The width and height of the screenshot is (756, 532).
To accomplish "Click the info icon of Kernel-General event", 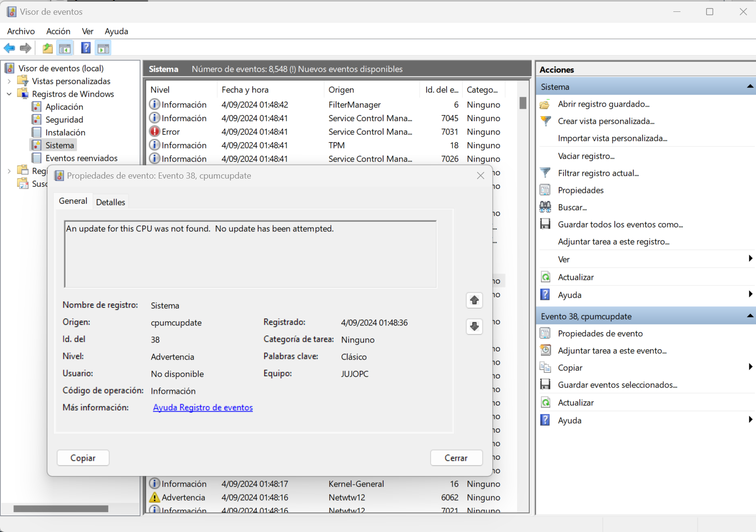I will [154, 484].
